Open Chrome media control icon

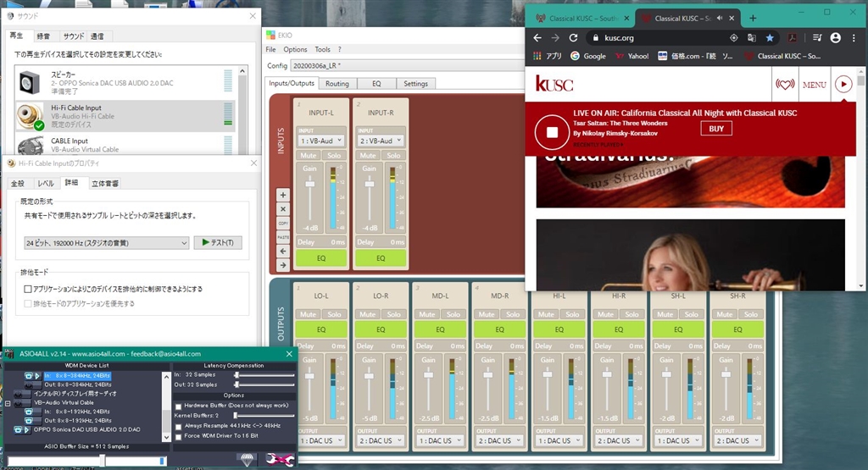click(x=817, y=37)
